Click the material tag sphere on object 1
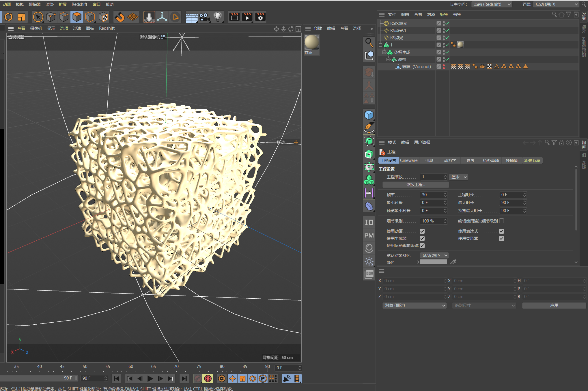Screen dimensions: 588x391 [460, 44]
